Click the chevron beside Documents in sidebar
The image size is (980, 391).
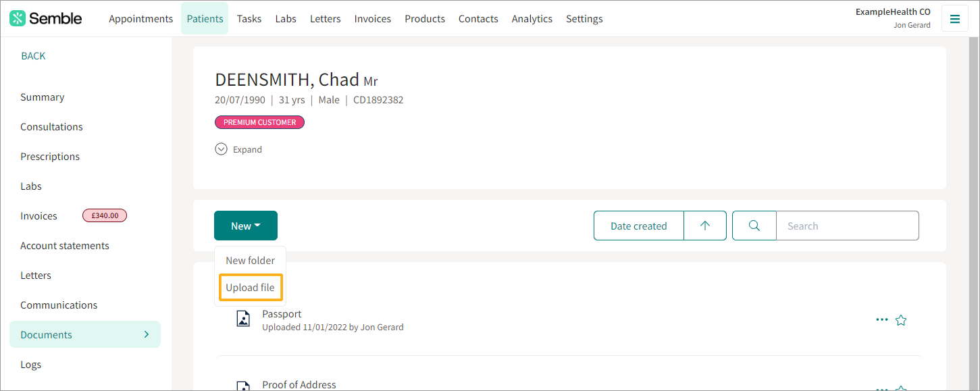[147, 334]
